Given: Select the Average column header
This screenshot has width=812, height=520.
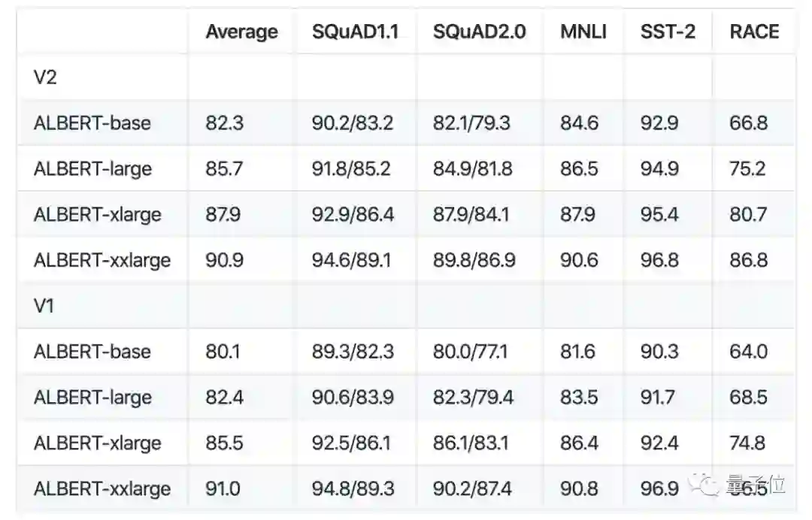Looking at the screenshot, I should click(x=241, y=32).
